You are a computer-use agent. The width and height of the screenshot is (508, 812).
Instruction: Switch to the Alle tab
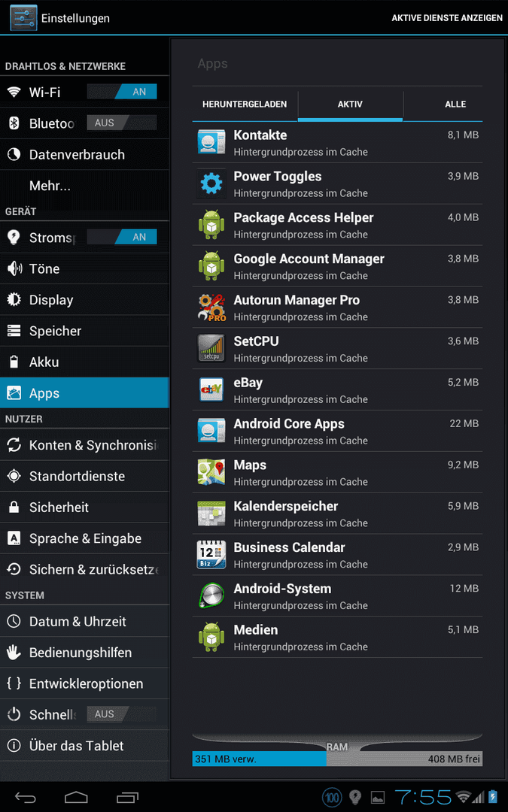pyautogui.click(x=443, y=104)
